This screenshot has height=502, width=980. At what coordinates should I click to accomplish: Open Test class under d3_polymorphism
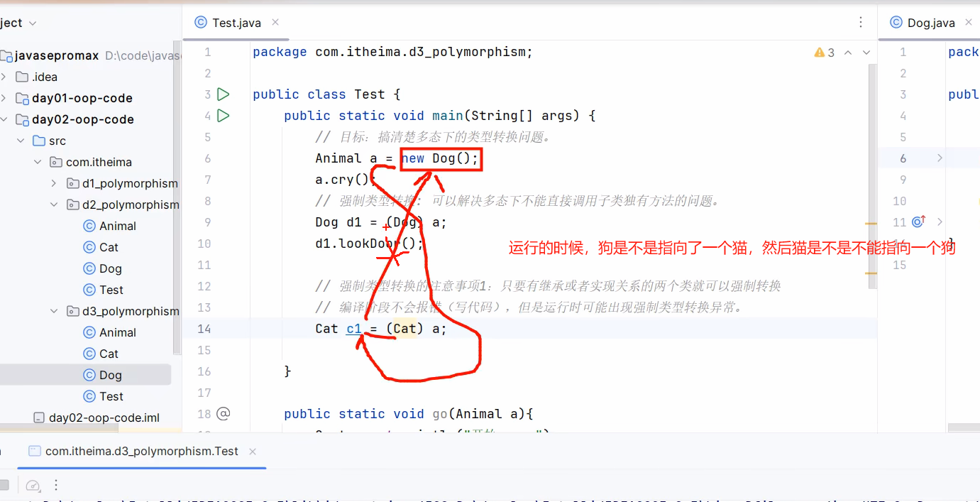click(x=104, y=396)
